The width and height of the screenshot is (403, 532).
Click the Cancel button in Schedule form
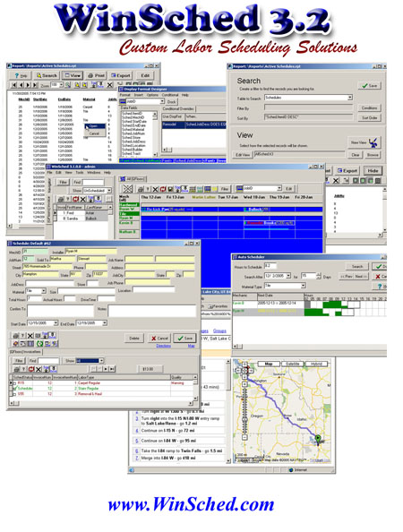tap(159, 338)
